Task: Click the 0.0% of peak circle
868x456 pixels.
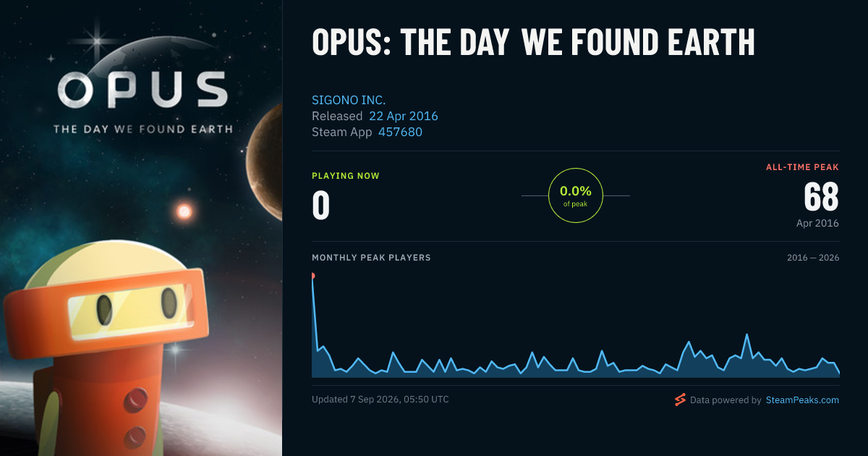Action: [x=576, y=195]
